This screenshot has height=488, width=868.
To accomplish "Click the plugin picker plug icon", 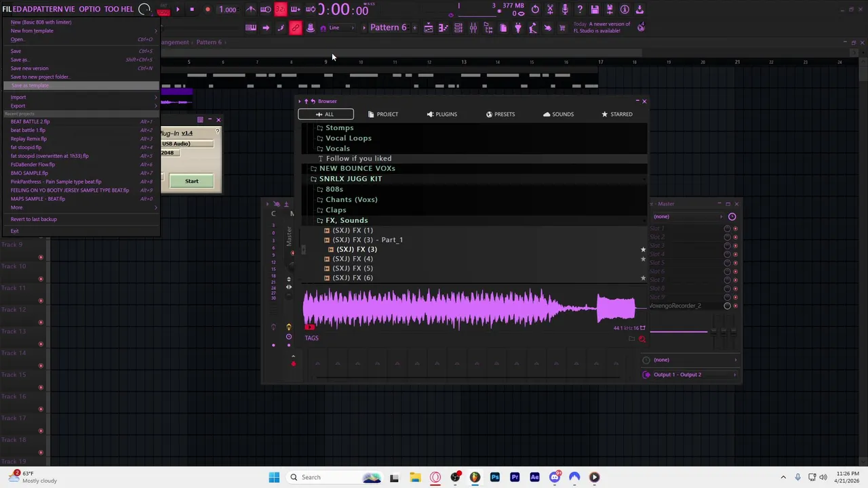I will [517, 28].
